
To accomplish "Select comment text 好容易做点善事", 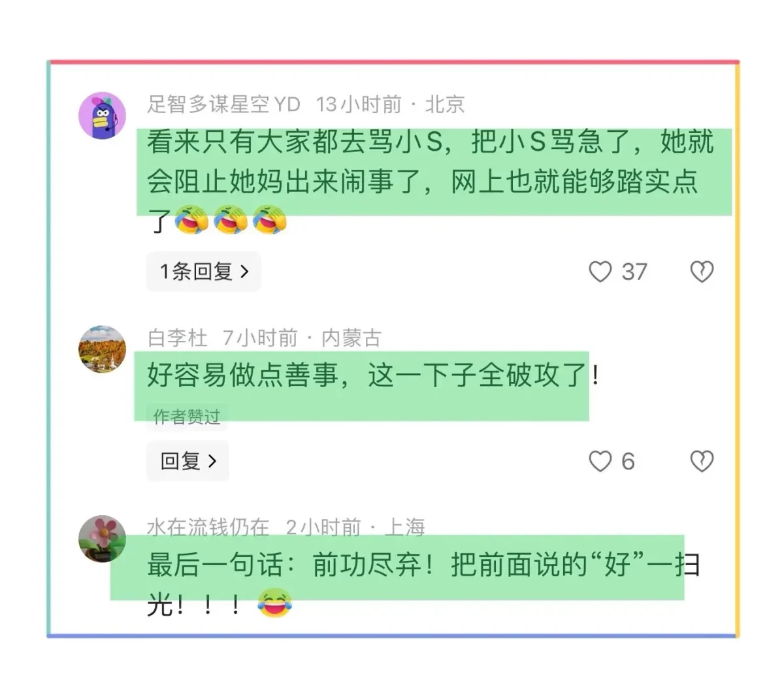I will [373, 375].
